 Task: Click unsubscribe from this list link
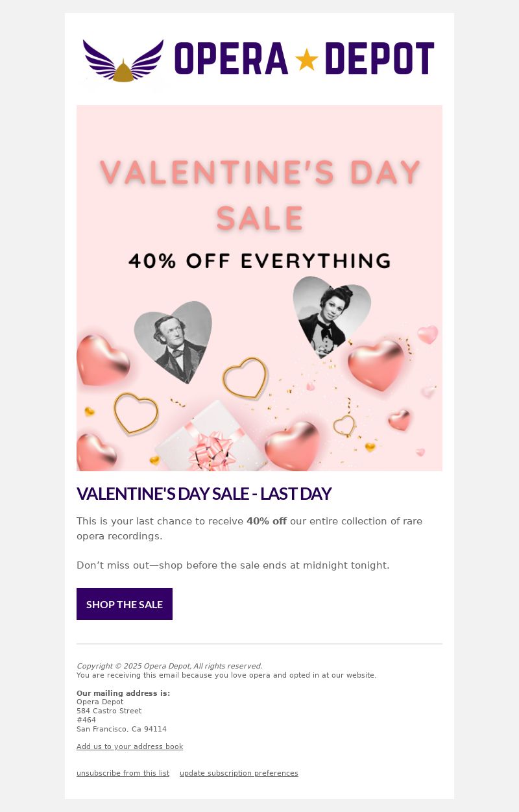pyautogui.click(x=123, y=773)
